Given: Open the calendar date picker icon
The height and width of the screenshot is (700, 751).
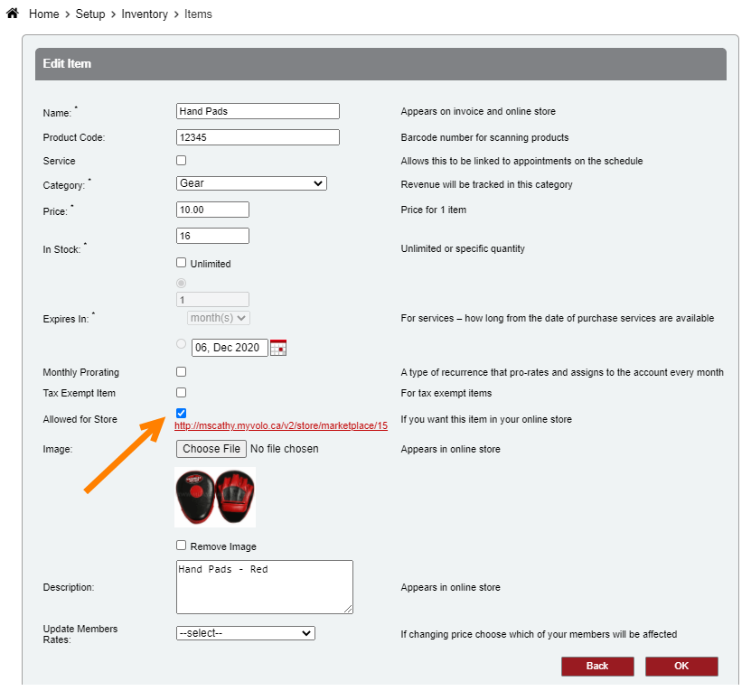Looking at the screenshot, I should pyautogui.click(x=278, y=348).
